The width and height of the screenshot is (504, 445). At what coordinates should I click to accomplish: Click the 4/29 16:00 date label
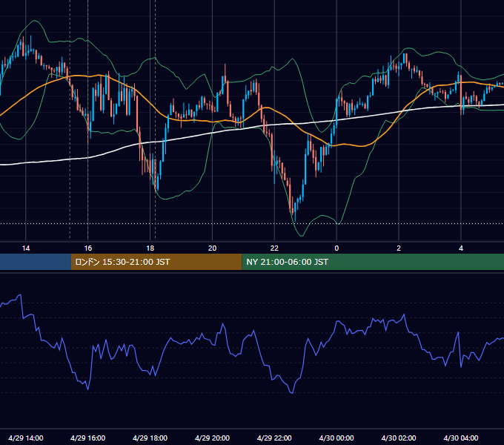pyautogui.click(x=87, y=438)
